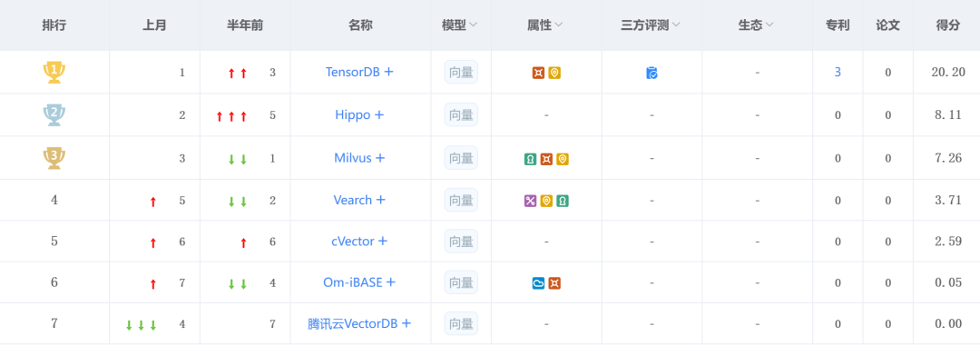This screenshot has width=980, height=346.
Task: Open the 腾讯云VectorDB link
Action: pos(352,323)
